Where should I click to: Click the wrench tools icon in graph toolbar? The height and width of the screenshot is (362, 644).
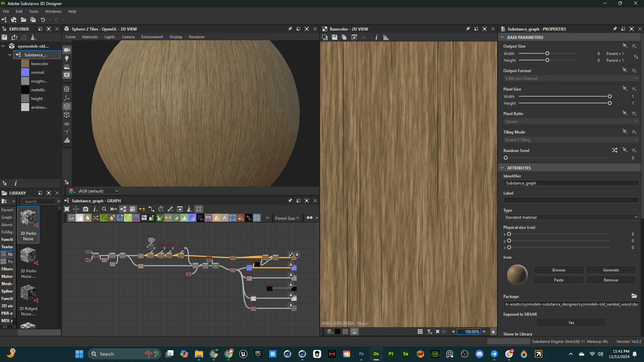click(x=170, y=209)
